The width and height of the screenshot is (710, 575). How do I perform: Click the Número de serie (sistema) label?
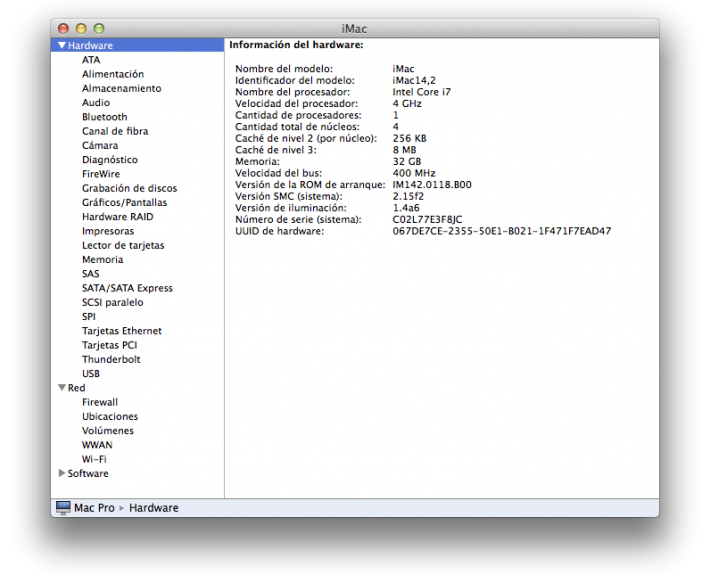coord(298,220)
